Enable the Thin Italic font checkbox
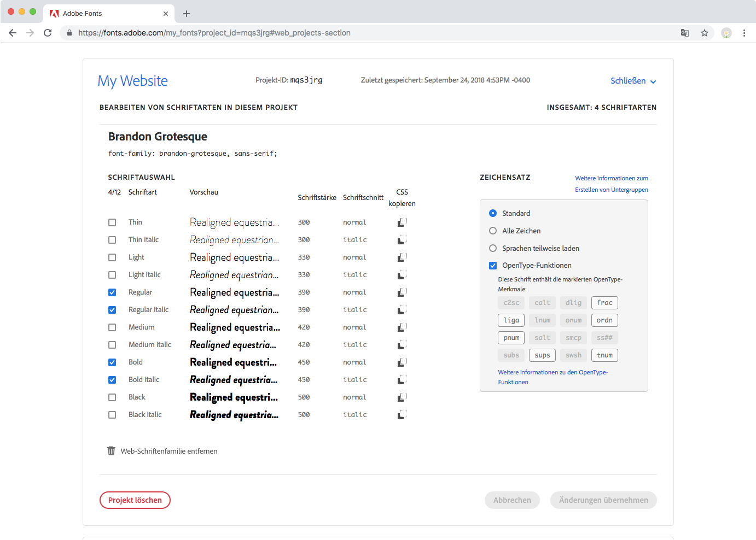 (112, 240)
